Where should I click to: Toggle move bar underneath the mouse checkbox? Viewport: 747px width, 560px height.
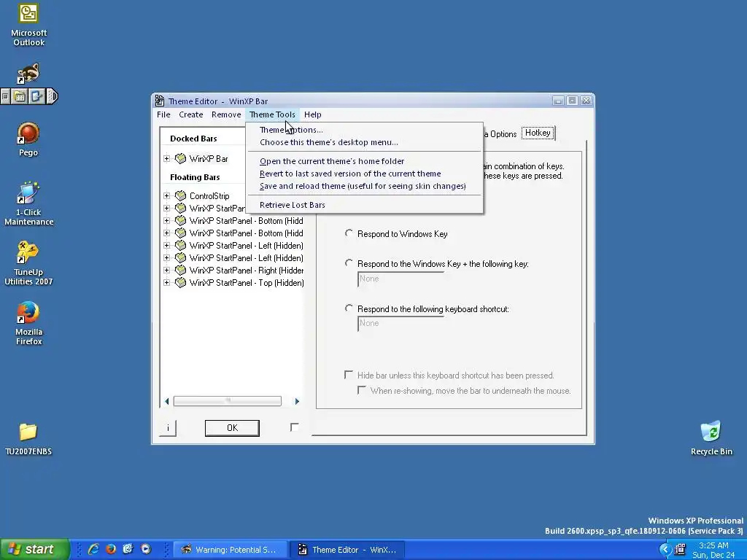(362, 391)
